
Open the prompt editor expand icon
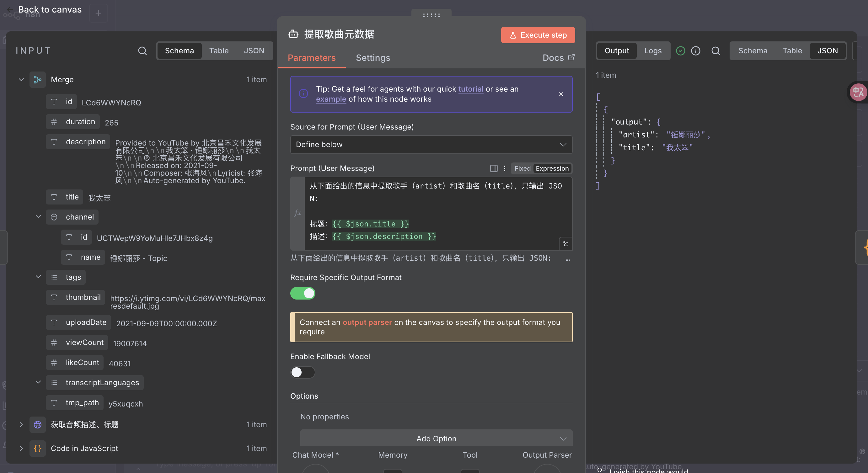565,244
